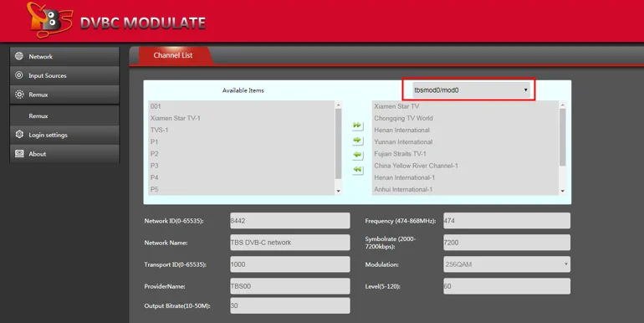
Task: Click down arrow of Available Items scrollbar
Action: pos(339,191)
